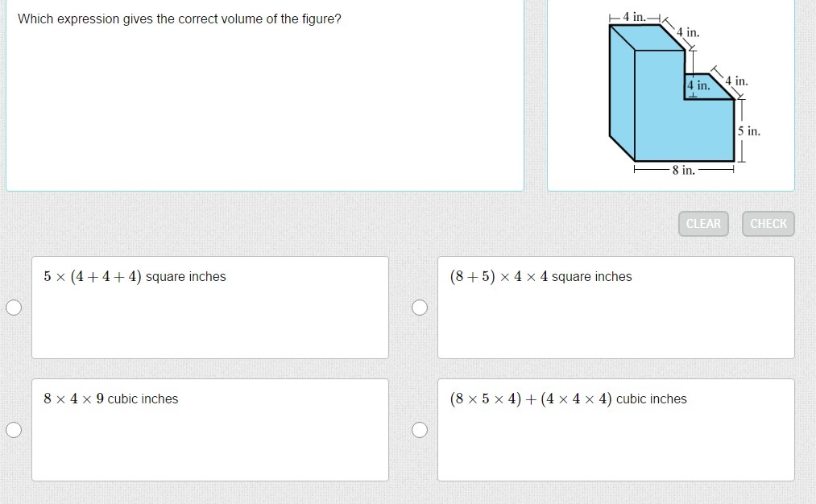Select the radio button for 5 × (4 + 4 + 4)

(14, 308)
